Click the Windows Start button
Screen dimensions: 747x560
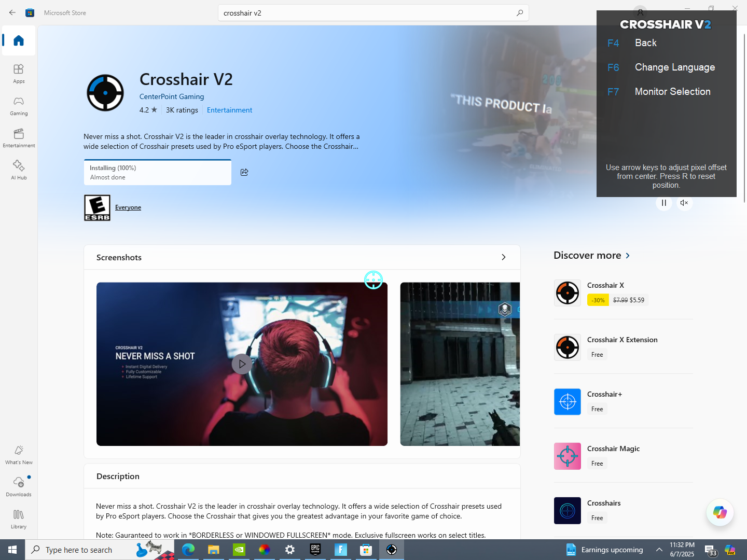point(12,550)
